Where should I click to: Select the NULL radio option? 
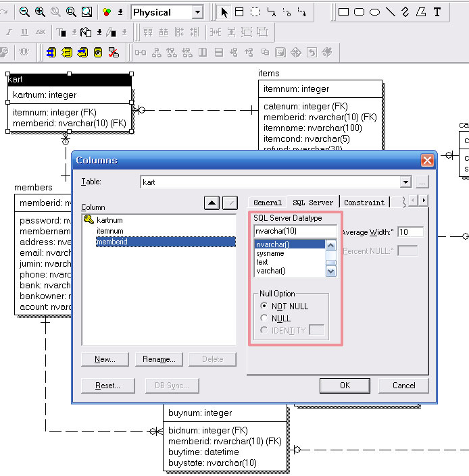point(264,318)
